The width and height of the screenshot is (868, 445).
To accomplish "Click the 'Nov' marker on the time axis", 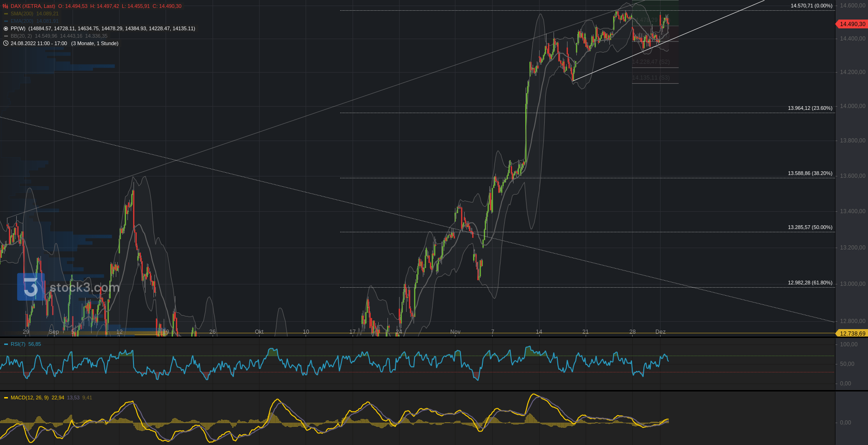I will coord(455,332).
